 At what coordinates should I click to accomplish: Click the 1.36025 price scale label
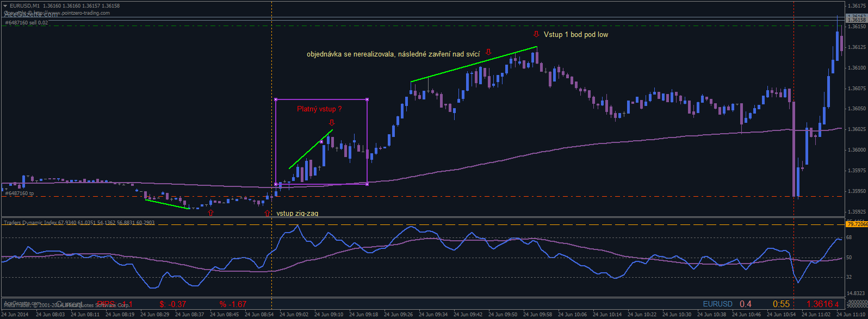tap(856, 129)
